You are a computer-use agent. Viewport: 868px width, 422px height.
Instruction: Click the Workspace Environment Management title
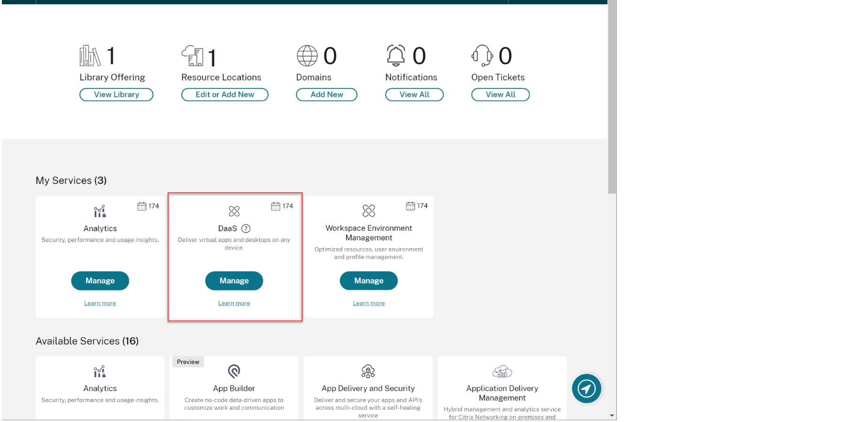coord(369,233)
